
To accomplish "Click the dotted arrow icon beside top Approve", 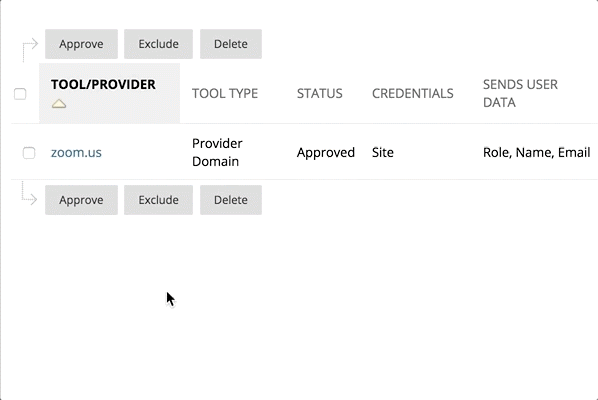I will pos(30,50).
